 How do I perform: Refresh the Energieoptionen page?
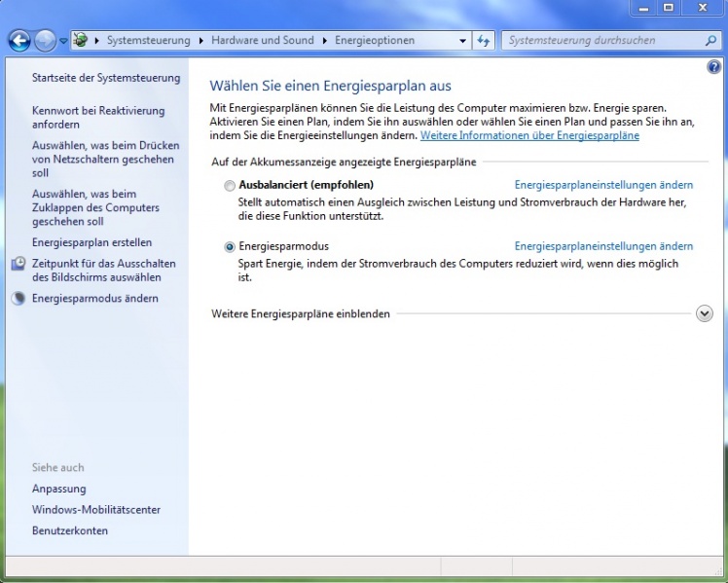pos(484,41)
